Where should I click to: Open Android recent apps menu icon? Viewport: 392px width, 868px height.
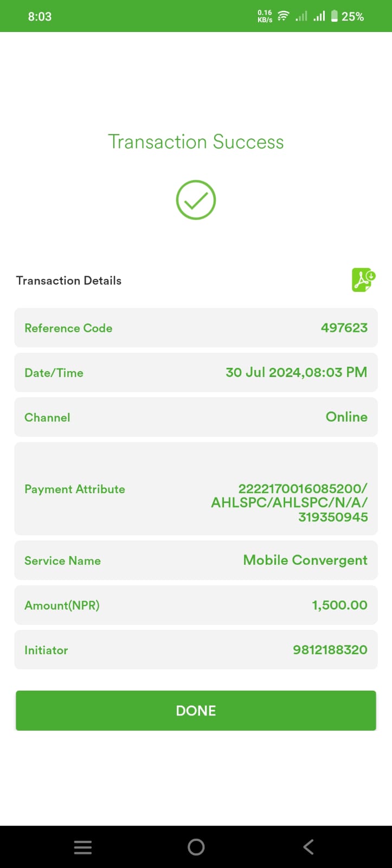tap(82, 847)
